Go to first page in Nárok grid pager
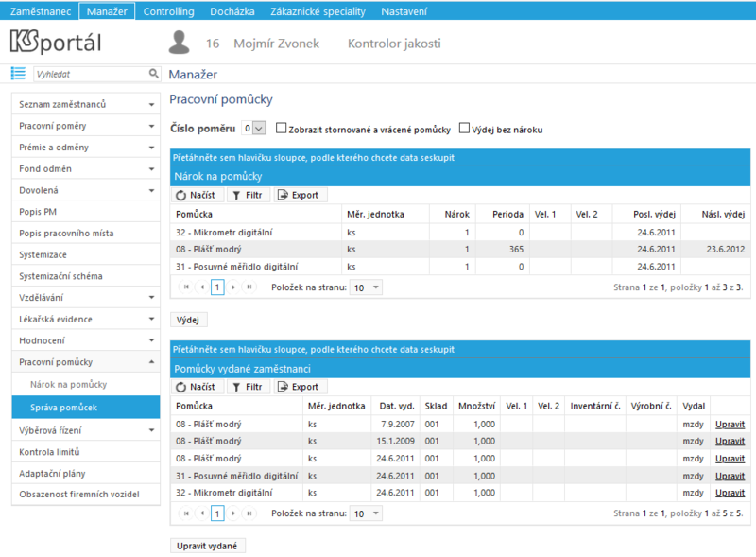 click(186, 287)
